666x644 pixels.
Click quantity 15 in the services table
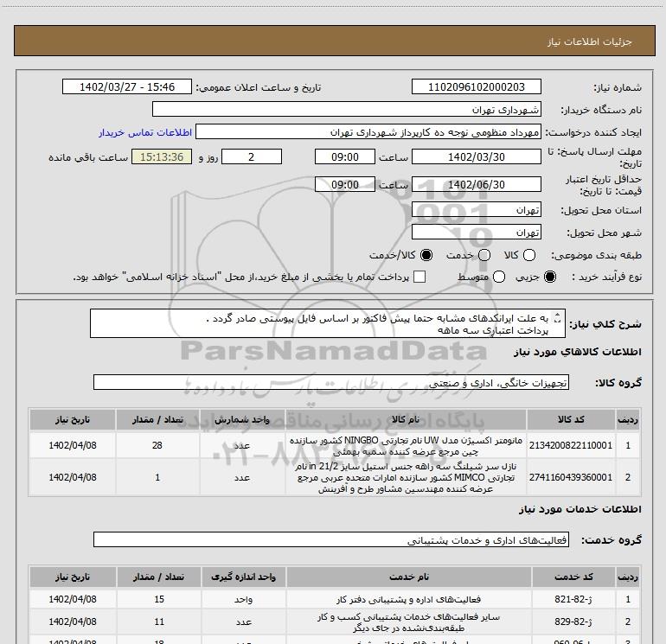(159, 599)
